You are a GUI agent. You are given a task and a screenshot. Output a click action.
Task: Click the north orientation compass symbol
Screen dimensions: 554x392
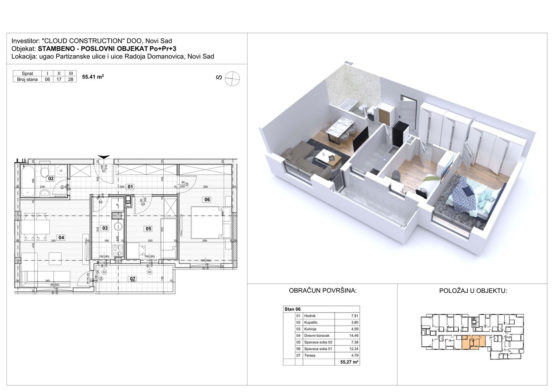coord(232,78)
